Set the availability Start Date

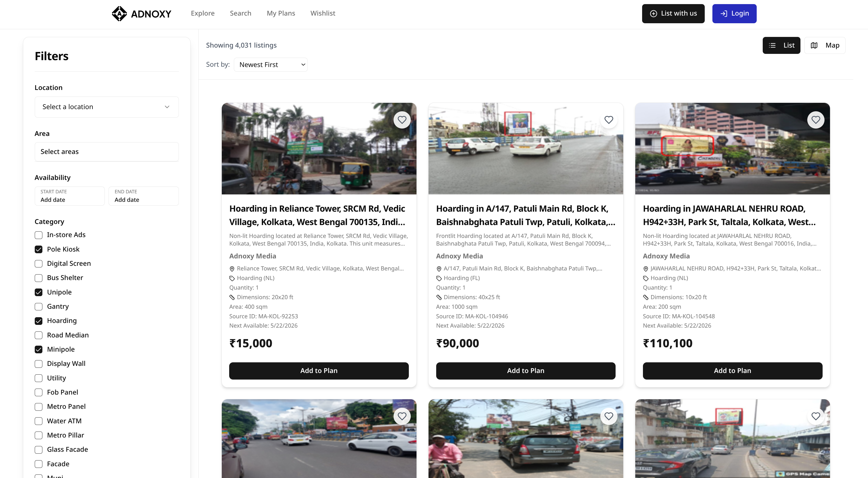pos(69,196)
